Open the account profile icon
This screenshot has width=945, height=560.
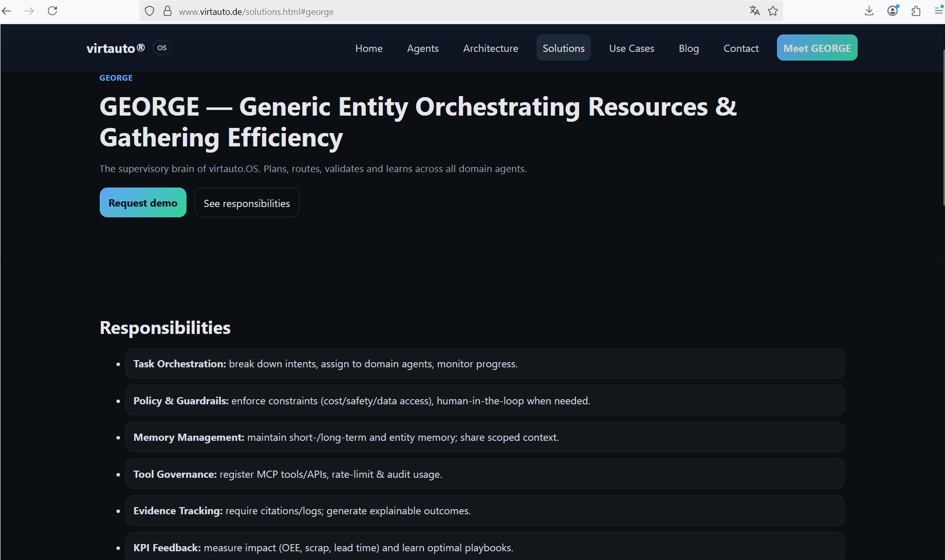(x=893, y=11)
